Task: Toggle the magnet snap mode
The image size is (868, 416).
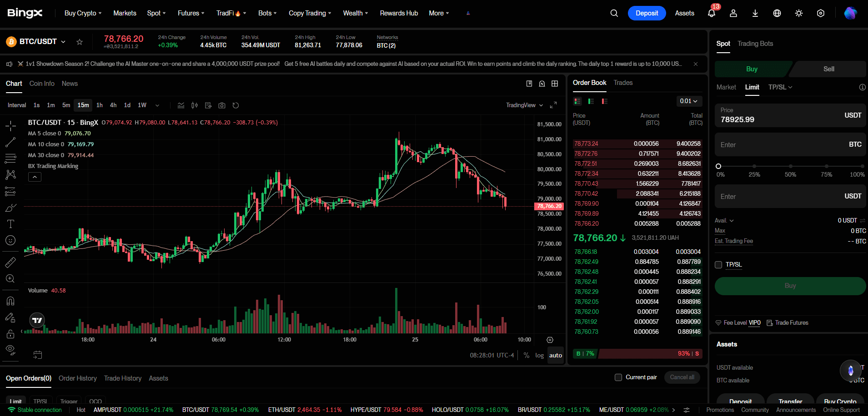Action: pyautogui.click(x=10, y=301)
